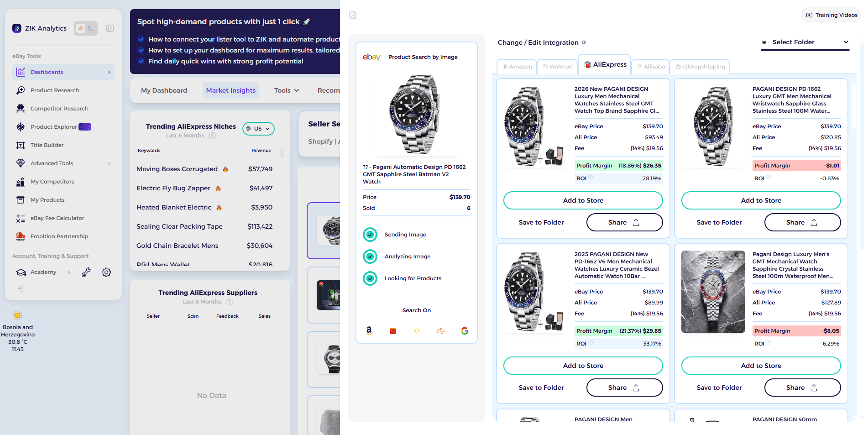Share Pagani Design Luxury Men's GMT watch

(x=802, y=388)
